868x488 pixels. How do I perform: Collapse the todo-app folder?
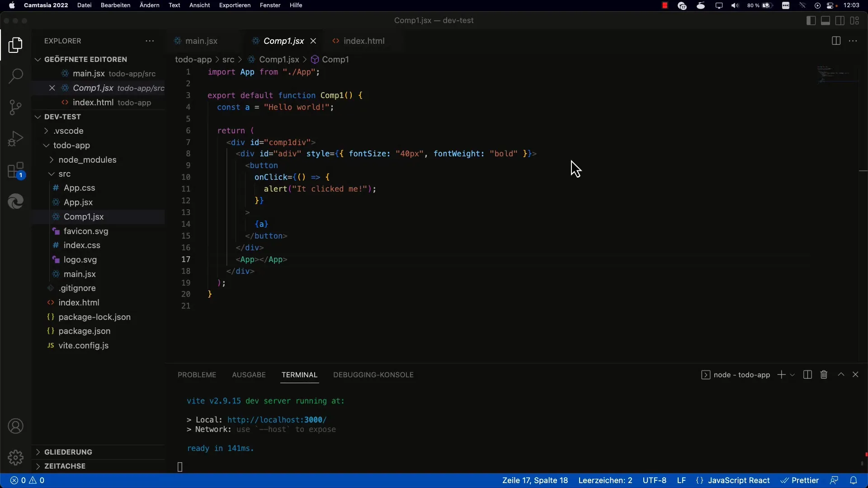46,145
